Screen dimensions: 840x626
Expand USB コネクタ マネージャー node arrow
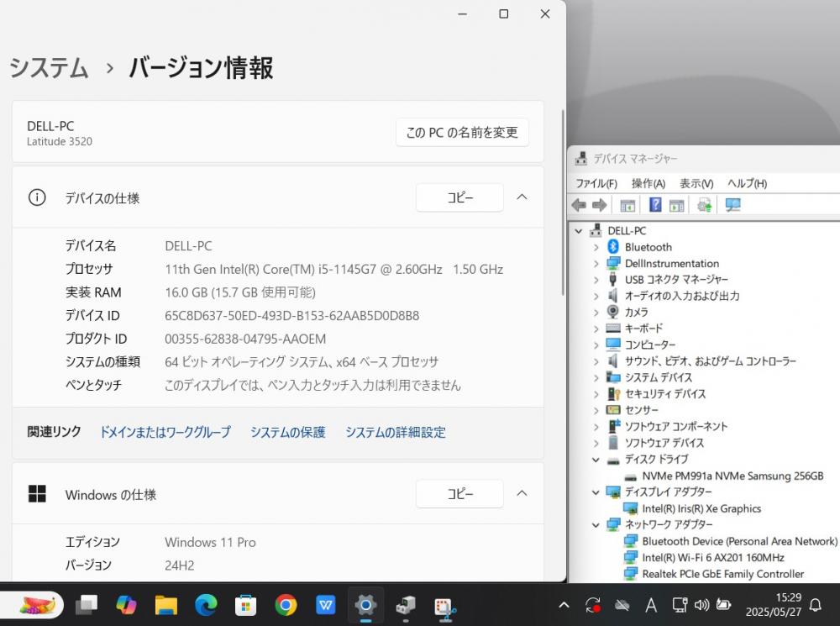click(x=596, y=280)
